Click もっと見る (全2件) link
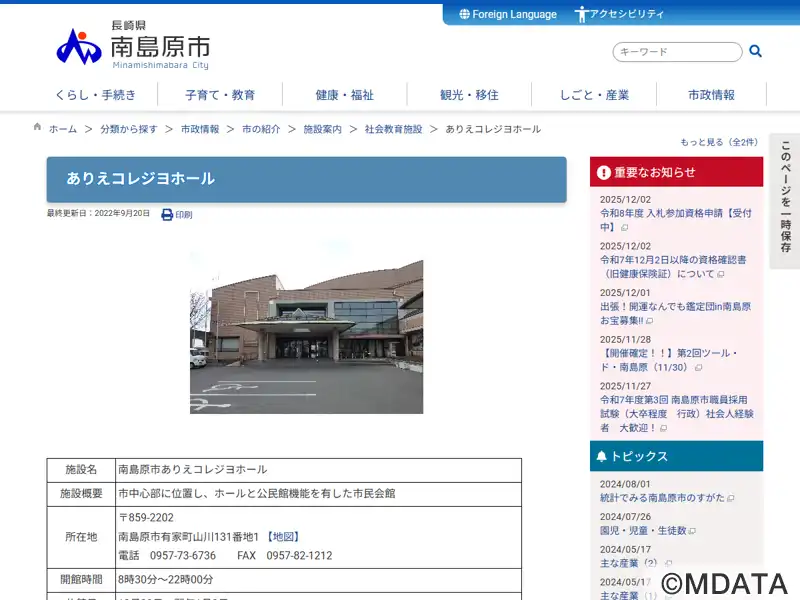 719,142
